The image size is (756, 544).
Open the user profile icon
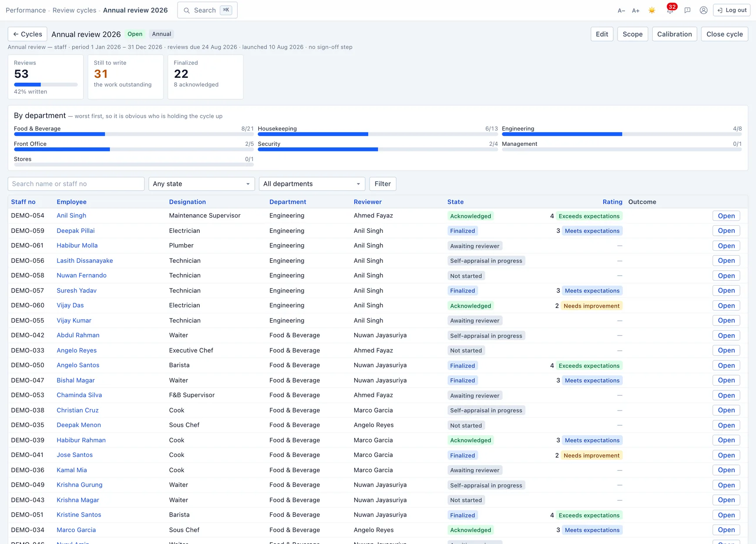click(703, 10)
